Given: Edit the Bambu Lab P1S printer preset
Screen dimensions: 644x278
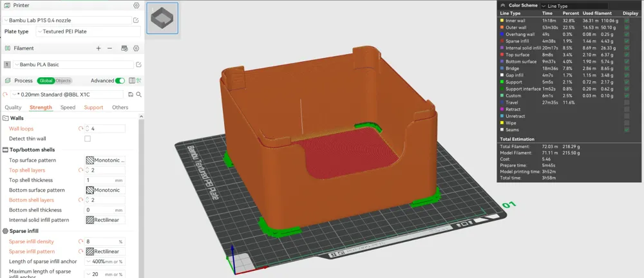Looking at the screenshot, I should (x=136, y=20).
